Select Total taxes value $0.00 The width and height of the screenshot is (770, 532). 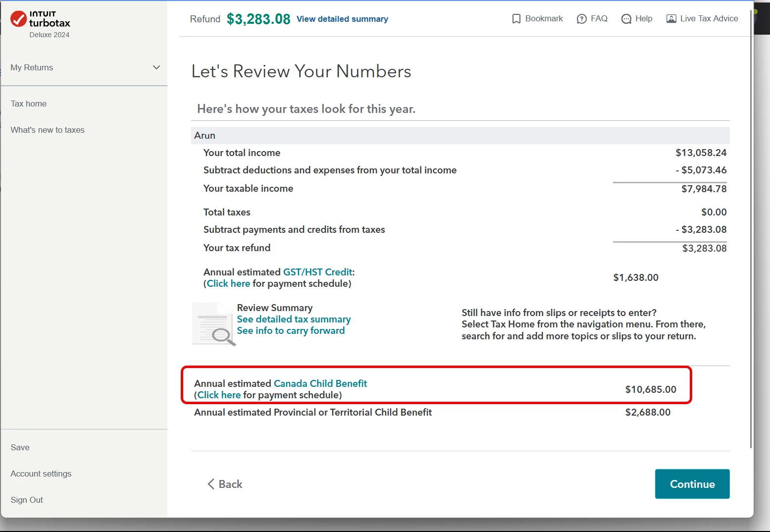714,212
